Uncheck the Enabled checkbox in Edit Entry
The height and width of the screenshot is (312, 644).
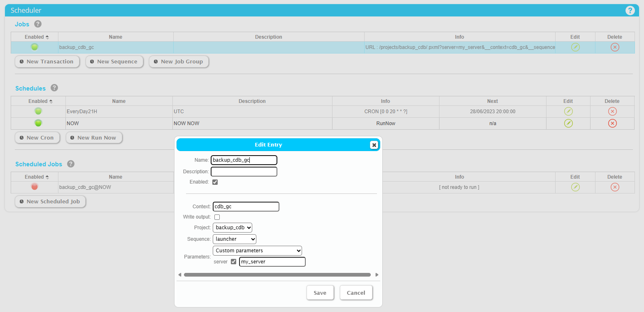[215, 182]
